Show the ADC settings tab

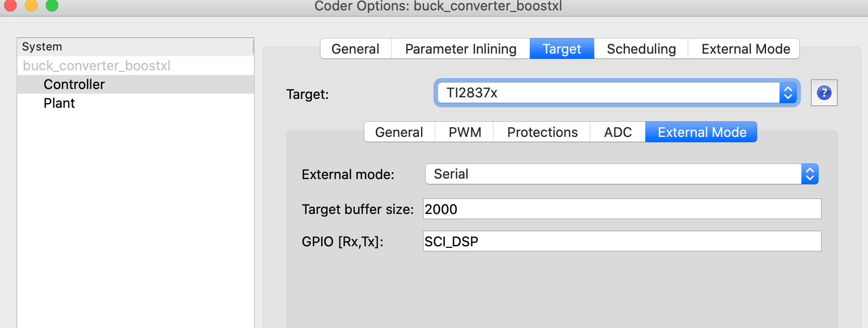(618, 132)
